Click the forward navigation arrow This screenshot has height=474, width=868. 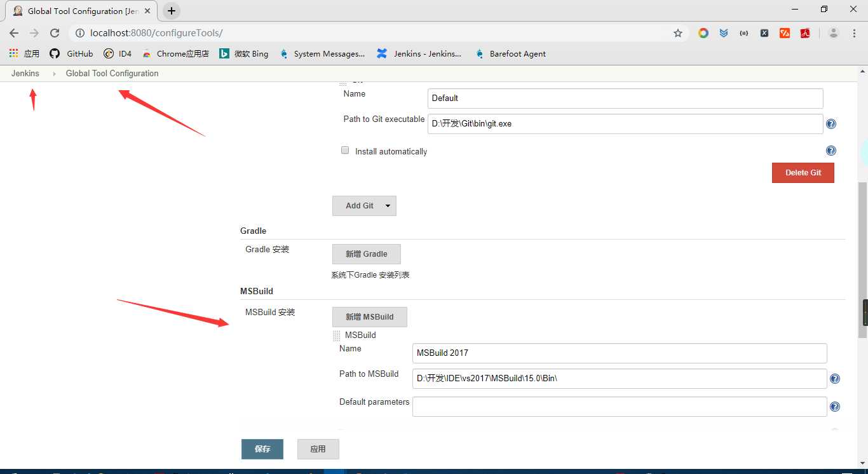pos(34,33)
